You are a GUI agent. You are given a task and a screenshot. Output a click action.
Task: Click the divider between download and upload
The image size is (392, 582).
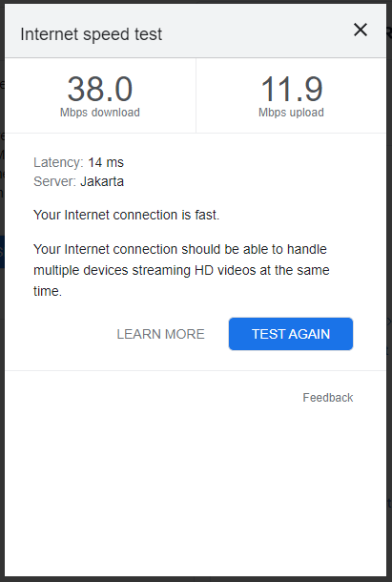[196, 95]
